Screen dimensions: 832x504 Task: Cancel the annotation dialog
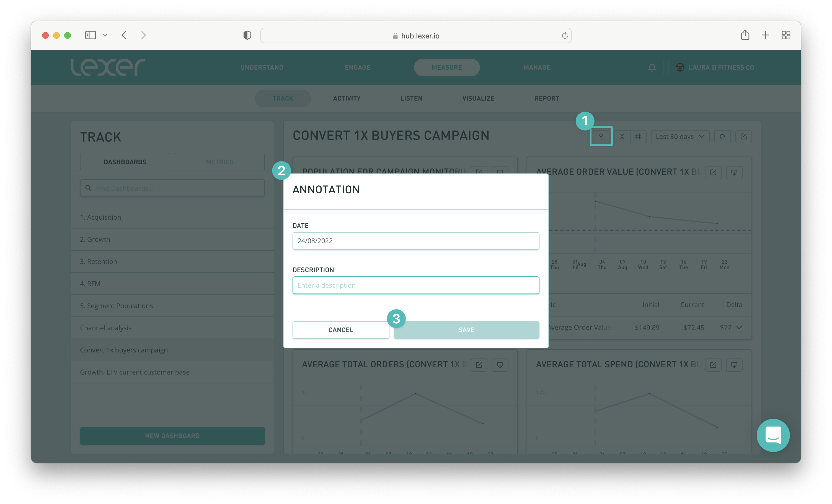click(340, 330)
